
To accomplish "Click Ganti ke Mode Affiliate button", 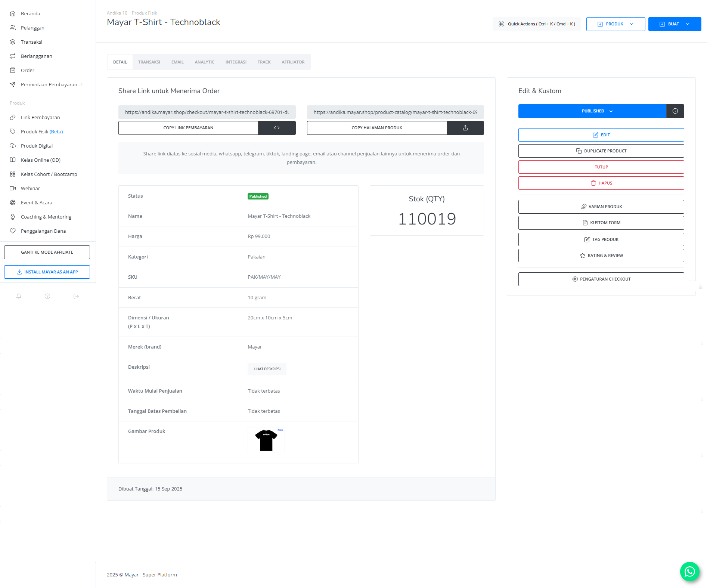I will (x=47, y=252).
